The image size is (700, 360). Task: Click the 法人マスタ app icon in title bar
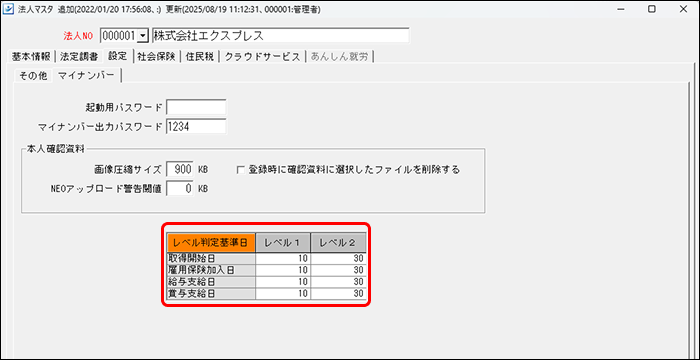(8, 9)
